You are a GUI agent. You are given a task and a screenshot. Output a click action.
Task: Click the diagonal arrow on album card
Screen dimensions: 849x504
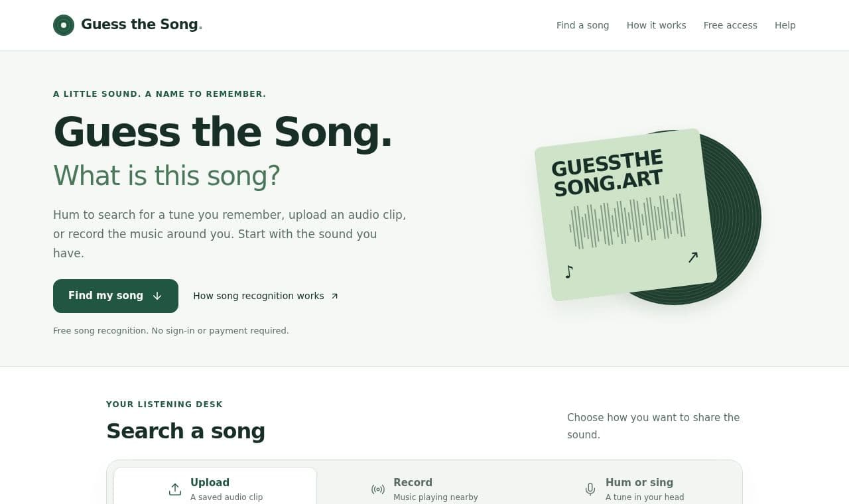tap(693, 257)
